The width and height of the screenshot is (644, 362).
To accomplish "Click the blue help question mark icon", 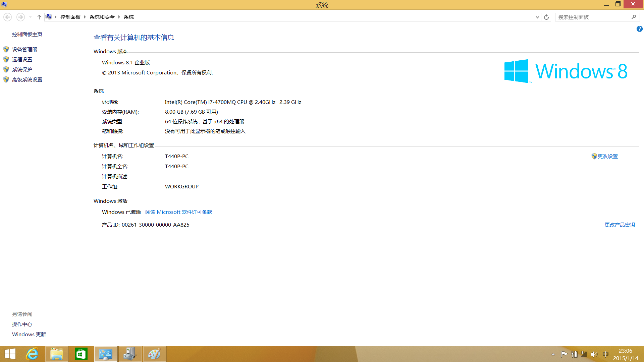I will 639,29.
